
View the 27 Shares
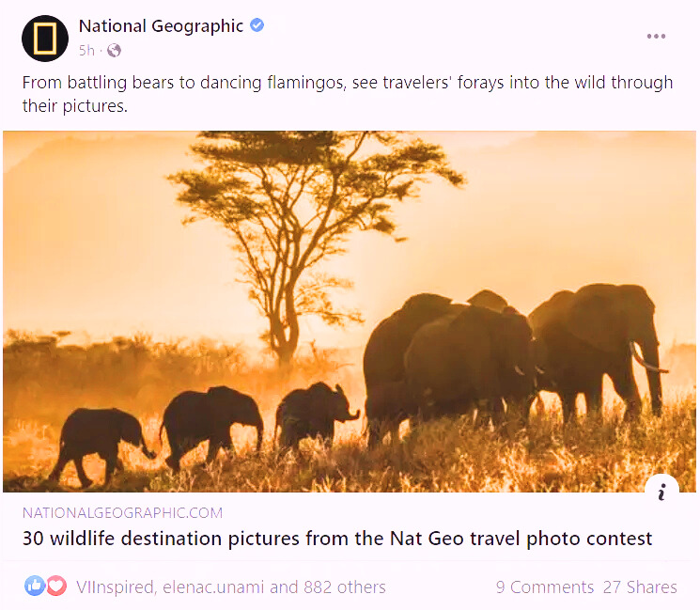pyautogui.click(x=640, y=587)
